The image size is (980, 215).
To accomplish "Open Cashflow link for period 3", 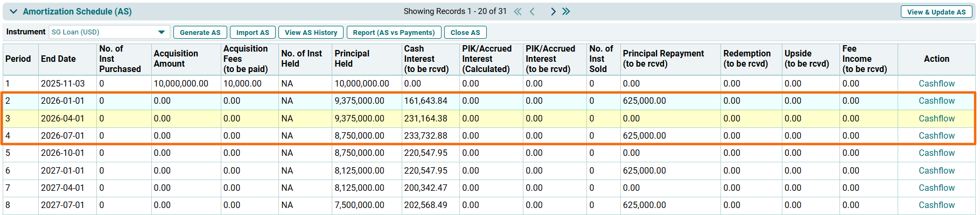I will coord(936,118).
